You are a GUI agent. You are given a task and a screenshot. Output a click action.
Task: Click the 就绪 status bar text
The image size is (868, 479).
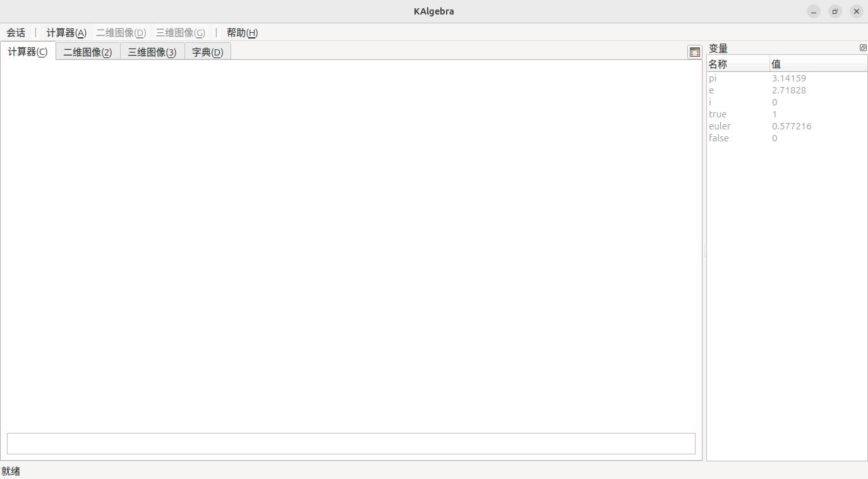tap(11, 471)
